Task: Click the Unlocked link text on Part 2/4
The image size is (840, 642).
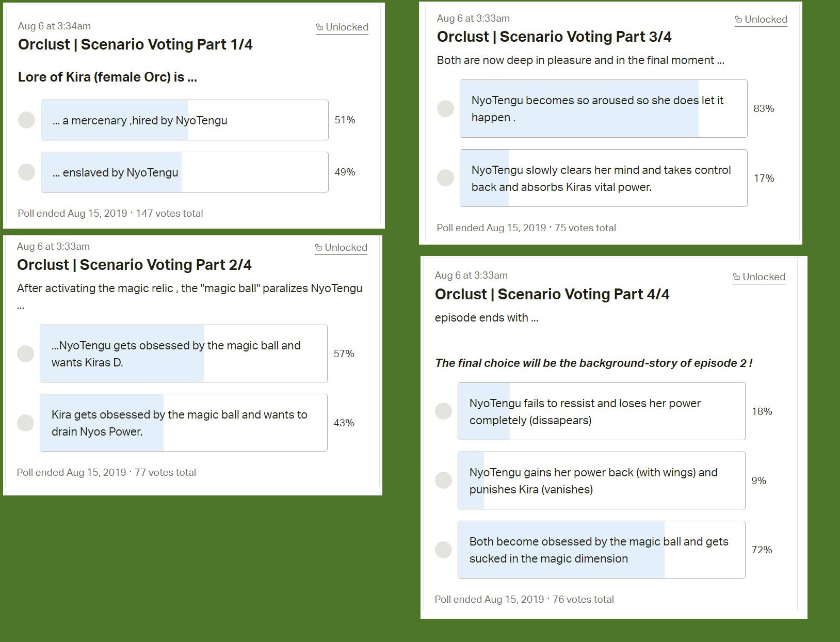Action: click(346, 248)
